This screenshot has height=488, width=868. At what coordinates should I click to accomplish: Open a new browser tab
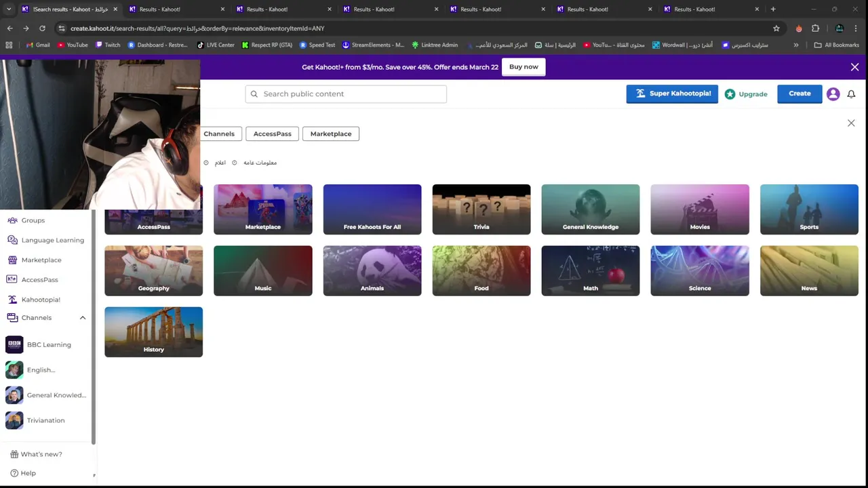click(x=773, y=9)
